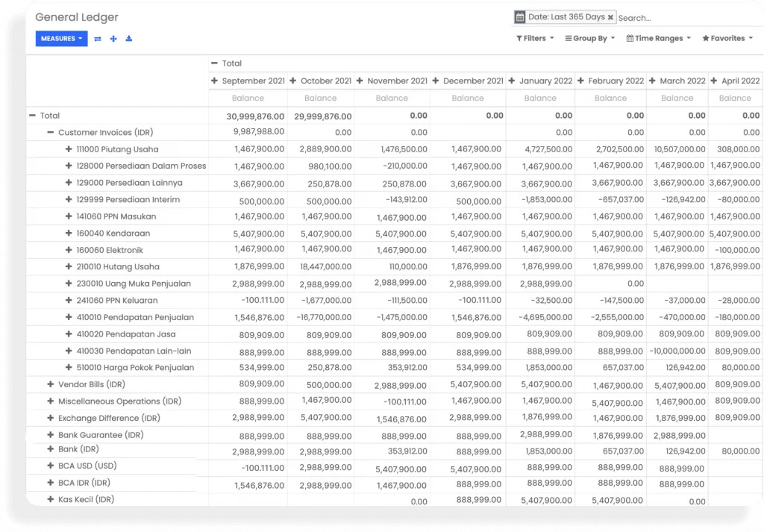Click Pendapatan Penjualan October value -16,770,000.00
This screenshot has height=532, width=764.
pyautogui.click(x=324, y=317)
